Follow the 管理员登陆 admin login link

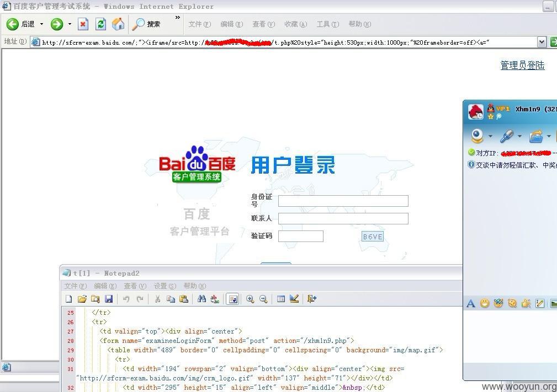522,65
